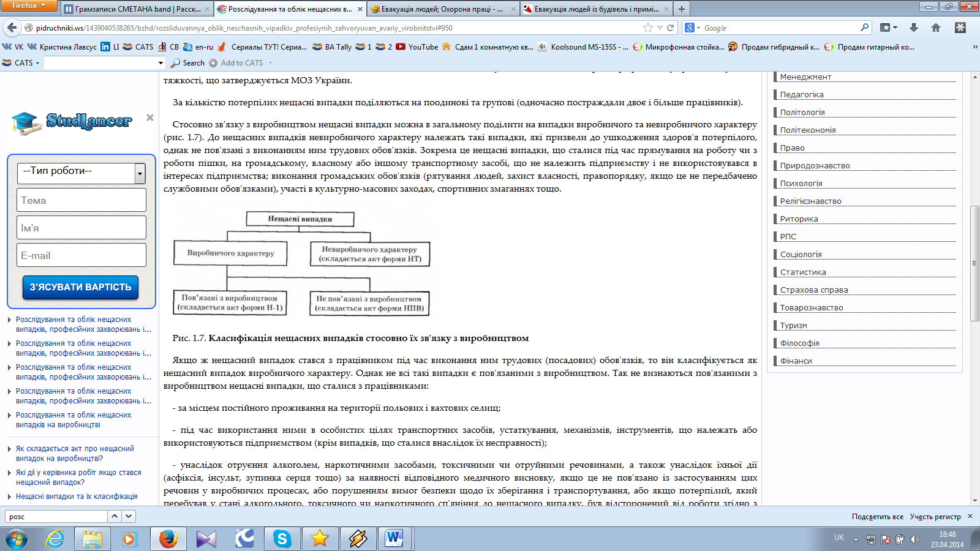Viewport: 980px width, 551px height.
Task: Toggle Подсветить все highlight option
Action: click(877, 516)
